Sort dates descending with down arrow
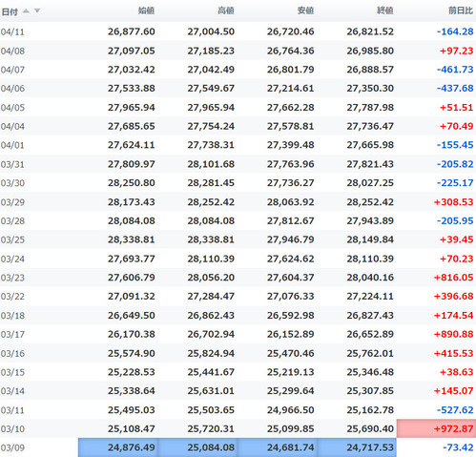The height and width of the screenshot is (457, 476). pos(37,11)
